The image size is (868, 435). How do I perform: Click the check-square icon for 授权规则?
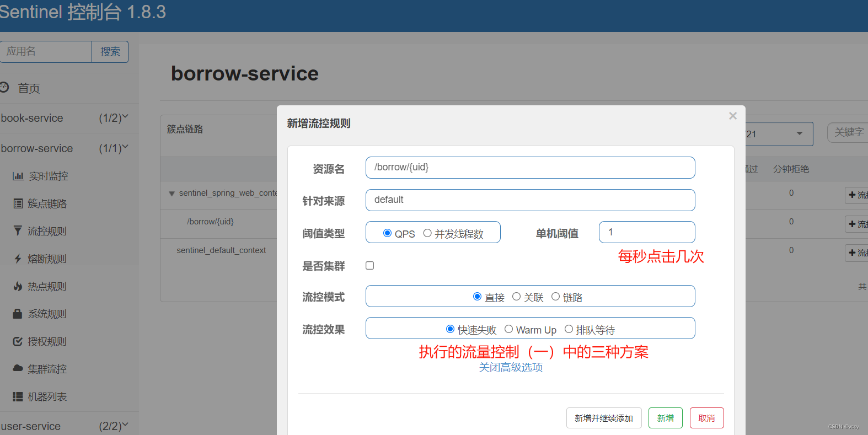pyautogui.click(x=18, y=341)
